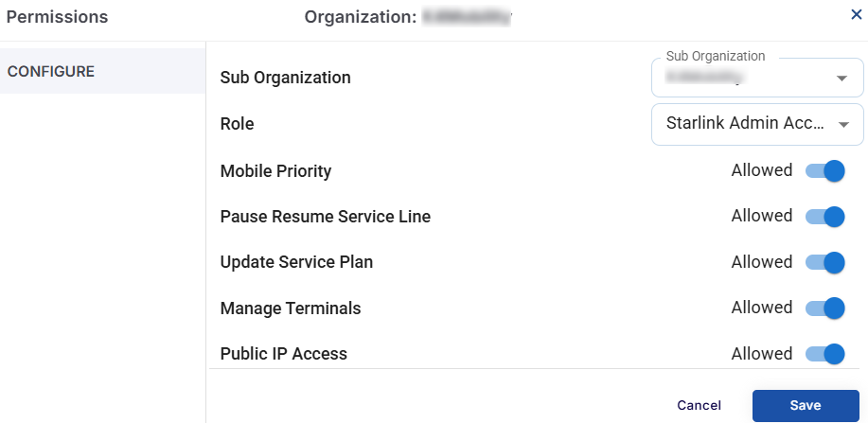Click the Save button

[805, 405]
